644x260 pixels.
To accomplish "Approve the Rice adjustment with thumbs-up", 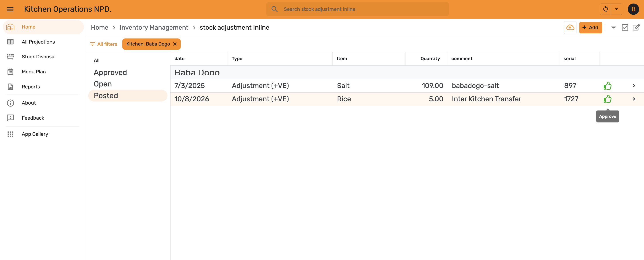I will (x=607, y=99).
